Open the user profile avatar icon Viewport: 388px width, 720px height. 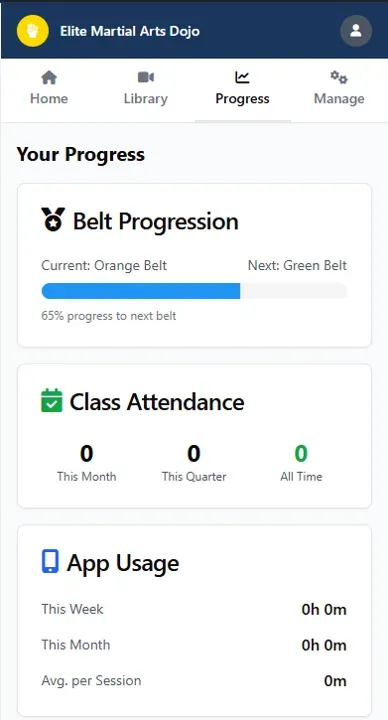tap(356, 31)
